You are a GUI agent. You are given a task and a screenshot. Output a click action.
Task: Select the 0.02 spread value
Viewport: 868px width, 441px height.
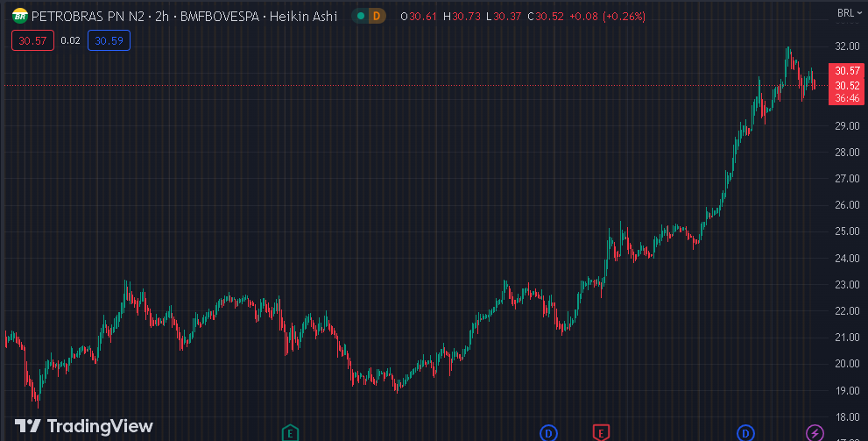pos(70,40)
